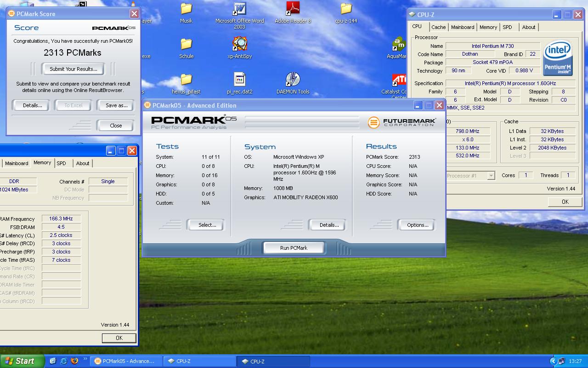Launch xp-AntiSpy shortcut
The width and height of the screenshot is (588, 368).
(x=239, y=48)
